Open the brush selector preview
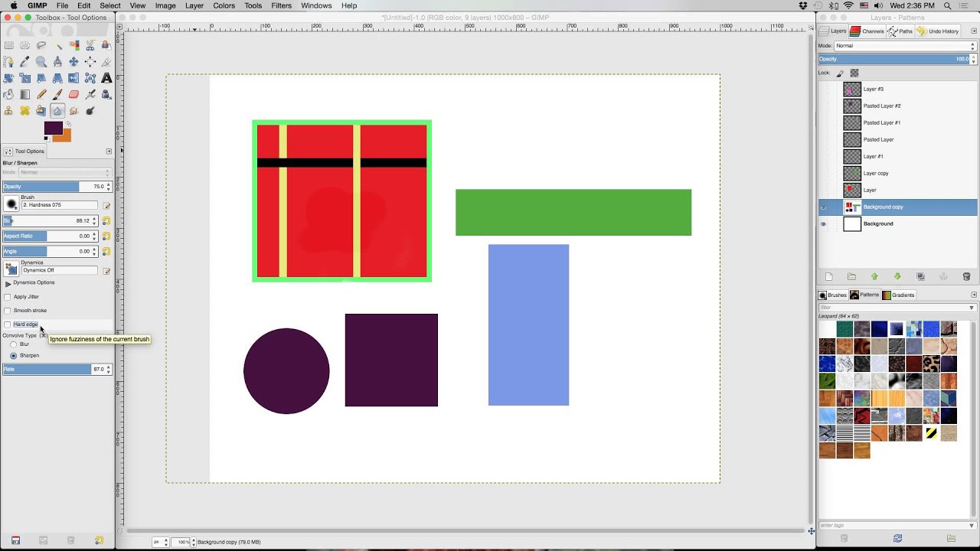980x551 pixels. click(x=11, y=204)
